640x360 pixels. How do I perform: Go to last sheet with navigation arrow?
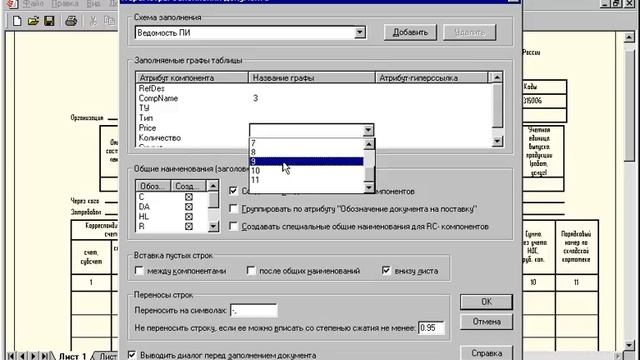pos(44,356)
